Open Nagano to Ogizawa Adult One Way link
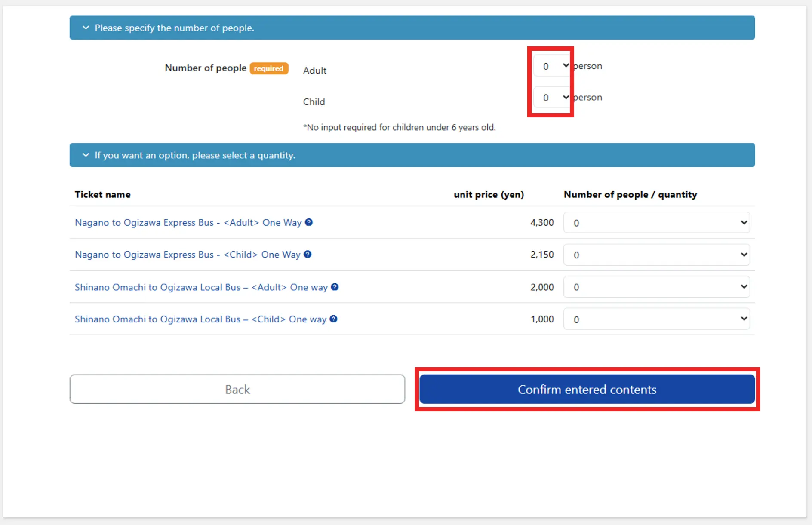 188,222
